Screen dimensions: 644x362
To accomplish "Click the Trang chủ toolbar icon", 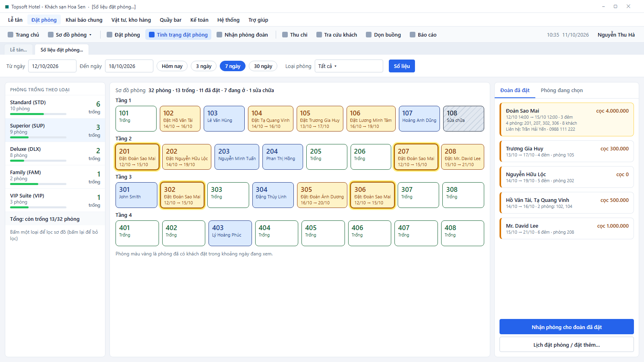I will 10,35.
